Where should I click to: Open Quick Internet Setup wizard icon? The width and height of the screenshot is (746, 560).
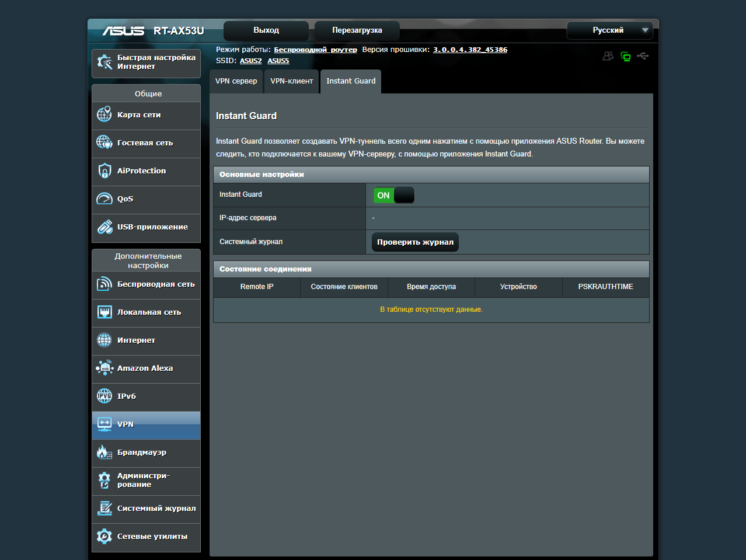[x=104, y=62]
